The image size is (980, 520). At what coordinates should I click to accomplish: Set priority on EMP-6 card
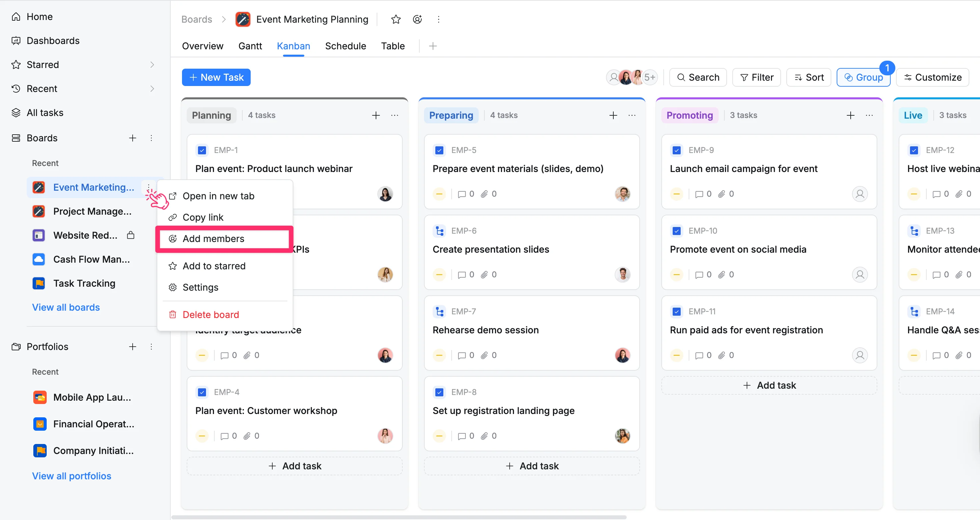(x=439, y=275)
